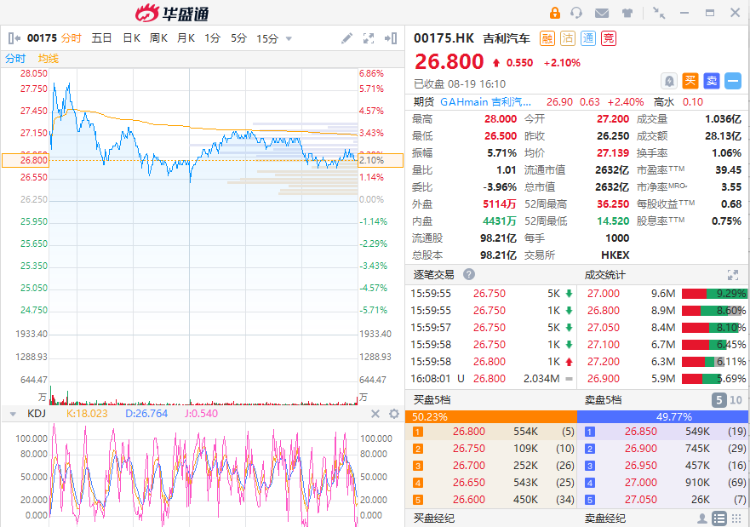The width and height of the screenshot is (750, 527).
Task: Click the lock icon in title bar
Action: [x=555, y=13]
